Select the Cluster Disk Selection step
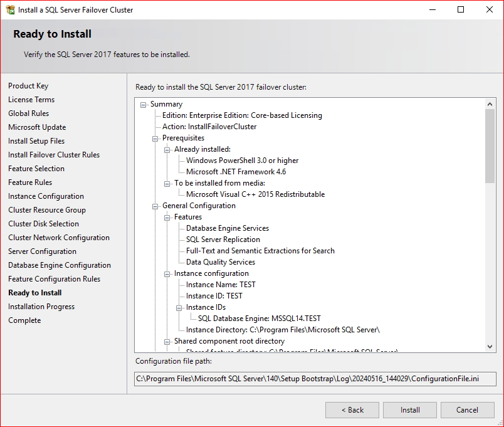Viewport: 504px width, 427px height. (x=43, y=224)
